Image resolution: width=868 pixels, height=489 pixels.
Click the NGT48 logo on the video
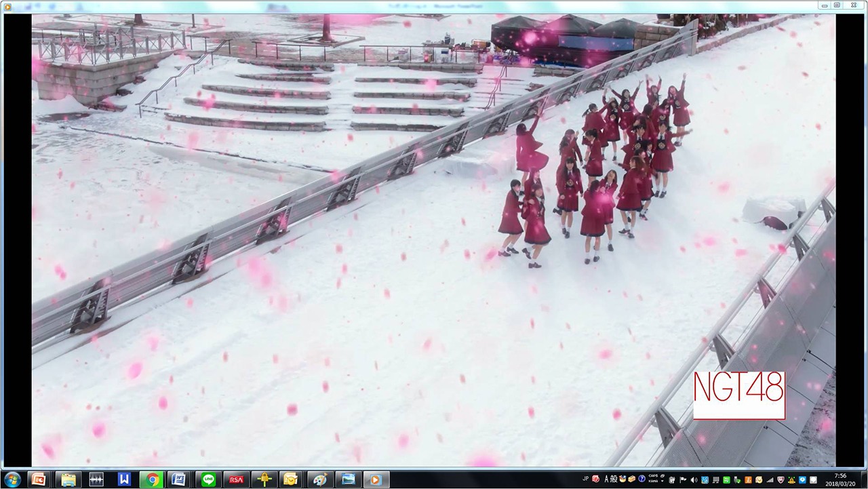coord(739,395)
